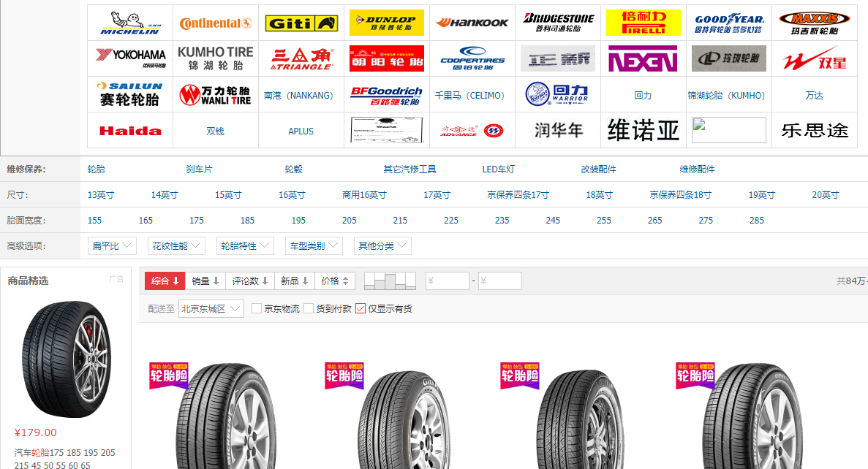The height and width of the screenshot is (469, 868).
Task: Sort results by 综合
Action: click(165, 281)
